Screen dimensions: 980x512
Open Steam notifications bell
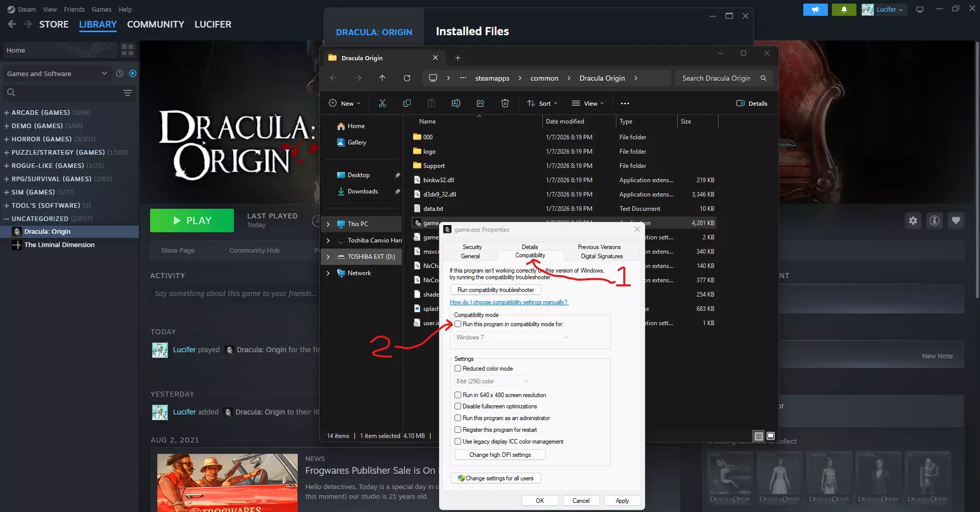(x=844, y=10)
